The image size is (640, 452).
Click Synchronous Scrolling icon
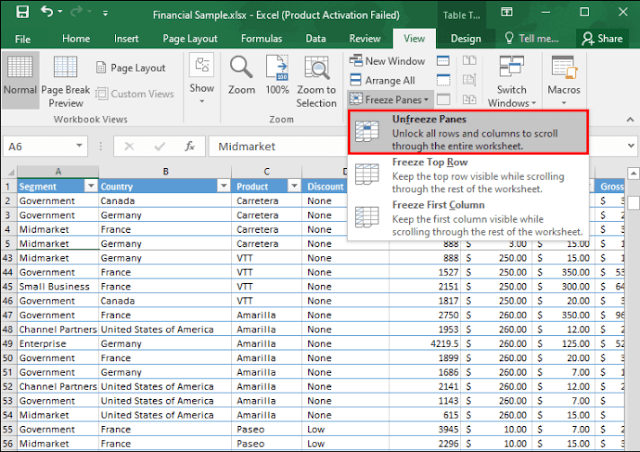point(469,80)
